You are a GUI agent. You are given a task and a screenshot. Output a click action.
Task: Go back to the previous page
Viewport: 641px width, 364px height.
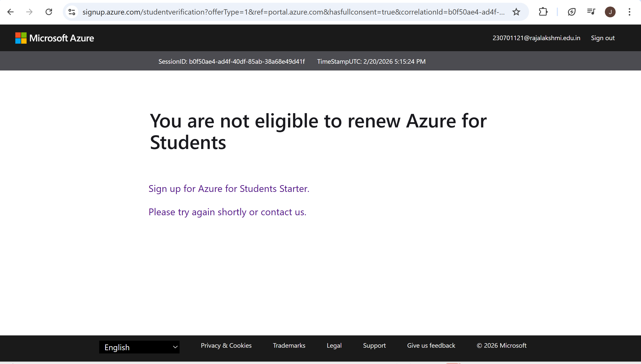10,12
